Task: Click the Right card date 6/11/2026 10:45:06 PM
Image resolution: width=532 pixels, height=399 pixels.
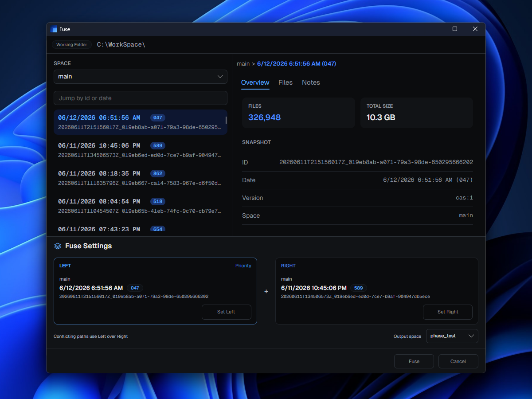Action: coord(313,288)
